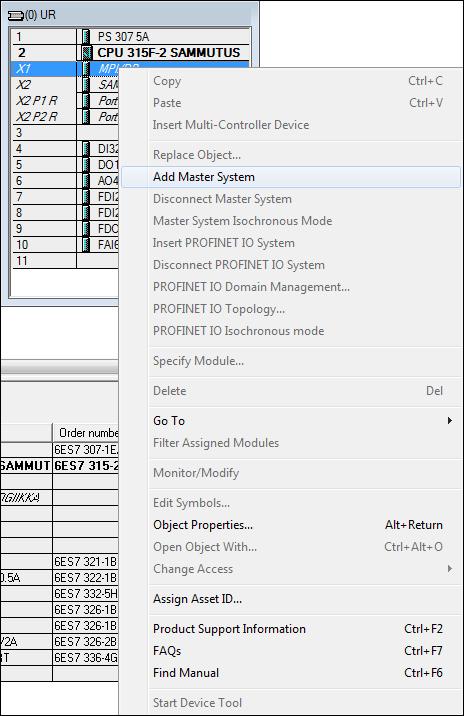Screen dimensions: 464x716
Task: Click the Copy menu entry
Action: coord(291,81)
